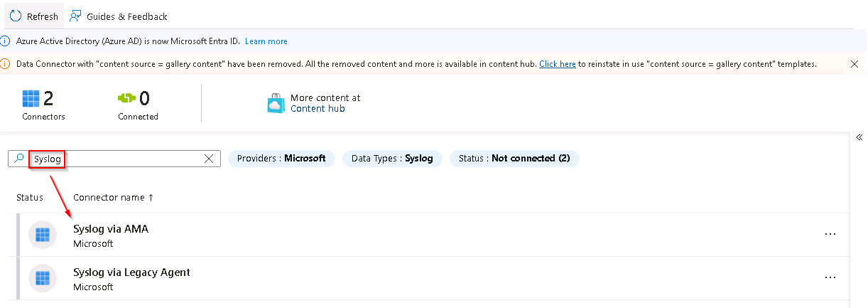
Task: Collapse the side pane with double chevron
Action: coord(859,137)
